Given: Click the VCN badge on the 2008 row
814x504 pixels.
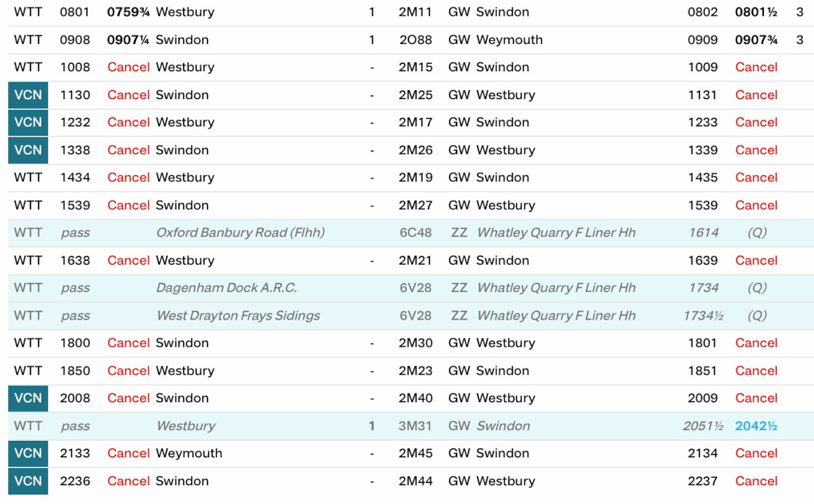Looking at the screenshot, I should [28, 398].
